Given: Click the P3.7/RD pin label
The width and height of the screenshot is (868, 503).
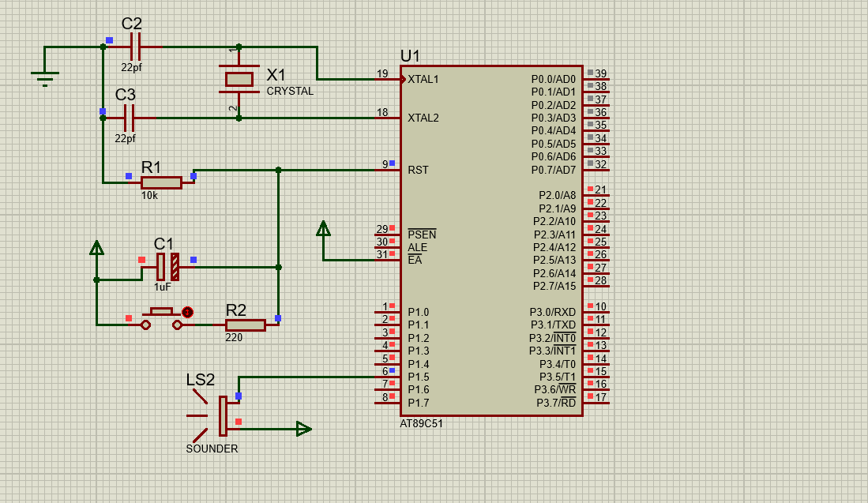Looking at the screenshot, I should (556, 403).
